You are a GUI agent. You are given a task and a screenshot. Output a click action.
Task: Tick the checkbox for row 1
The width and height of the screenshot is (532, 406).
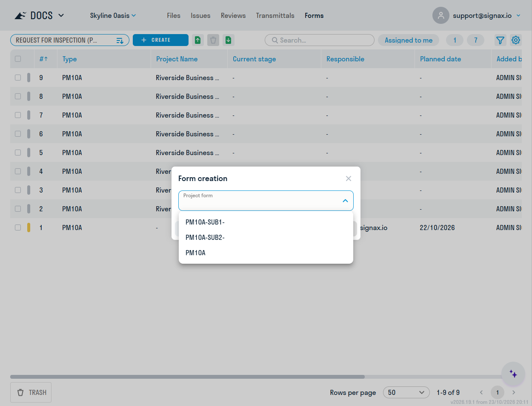coord(18,227)
